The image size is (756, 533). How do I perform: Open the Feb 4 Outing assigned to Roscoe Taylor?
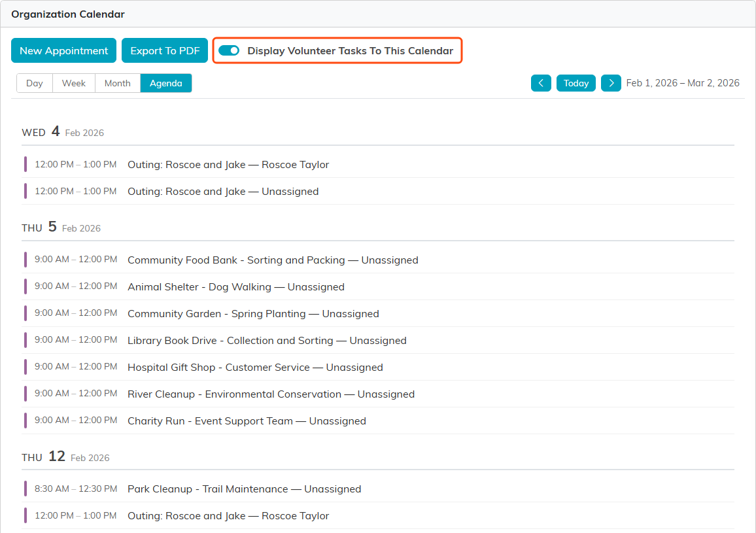tap(378, 165)
